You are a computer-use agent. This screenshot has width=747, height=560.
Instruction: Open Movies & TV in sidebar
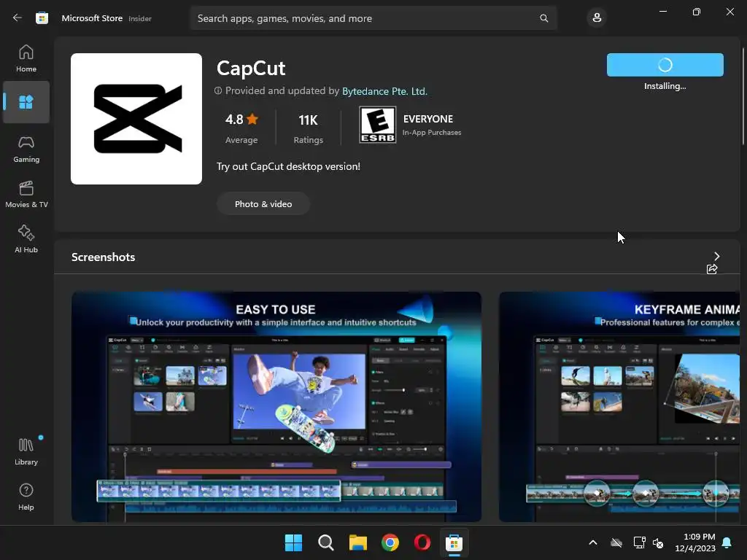(x=26, y=194)
